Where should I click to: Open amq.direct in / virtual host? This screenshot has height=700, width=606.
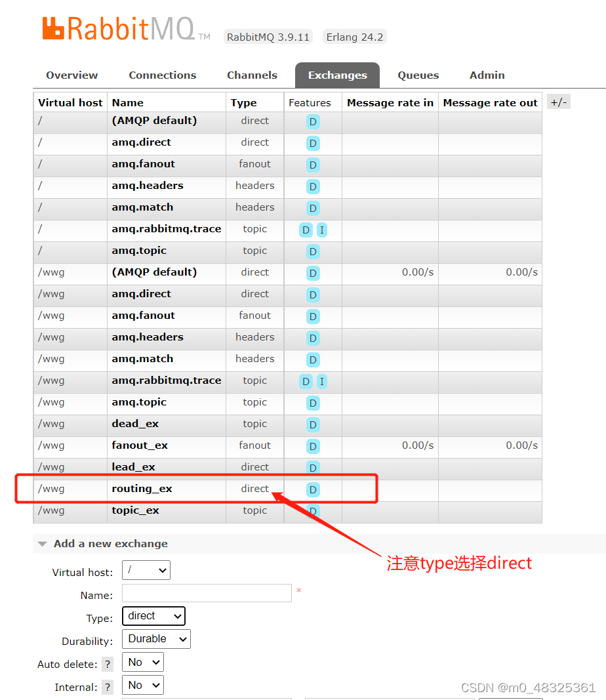(142, 142)
